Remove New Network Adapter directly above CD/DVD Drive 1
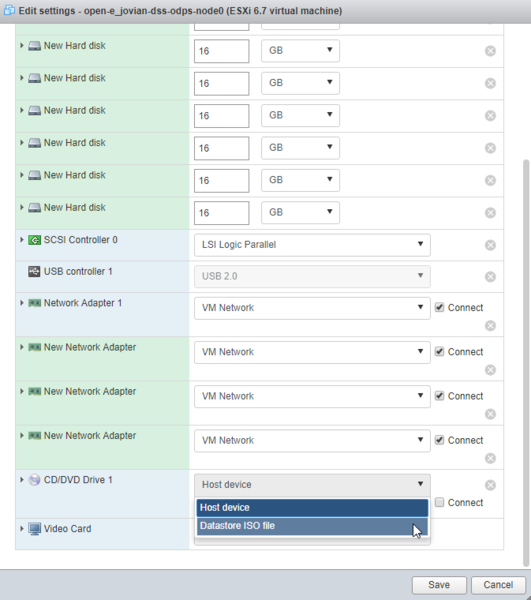Viewport: 531px width, 600px height. [490, 458]
